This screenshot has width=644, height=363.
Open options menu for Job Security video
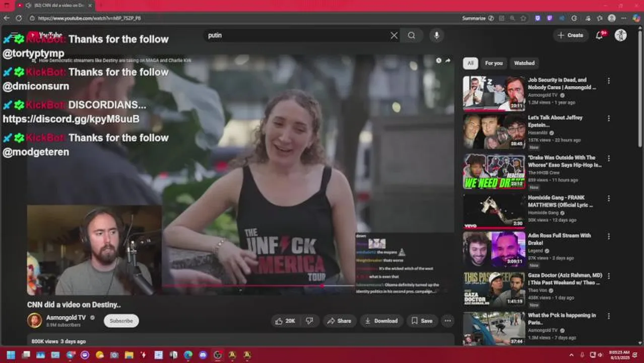tap(609, 81)
